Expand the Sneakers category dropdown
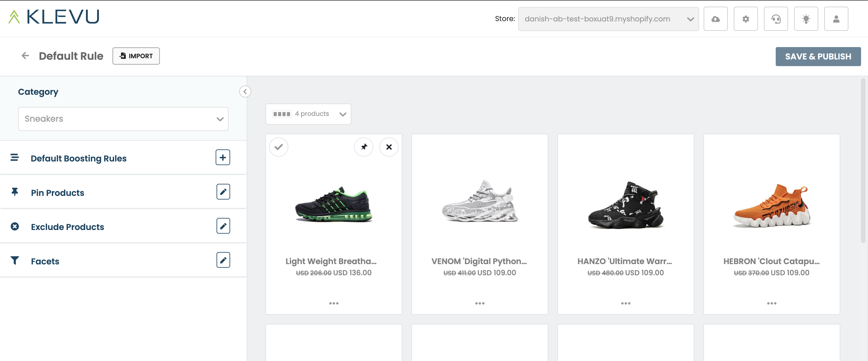The height and width of the screenshot is (361, 868). coord(123,119)
